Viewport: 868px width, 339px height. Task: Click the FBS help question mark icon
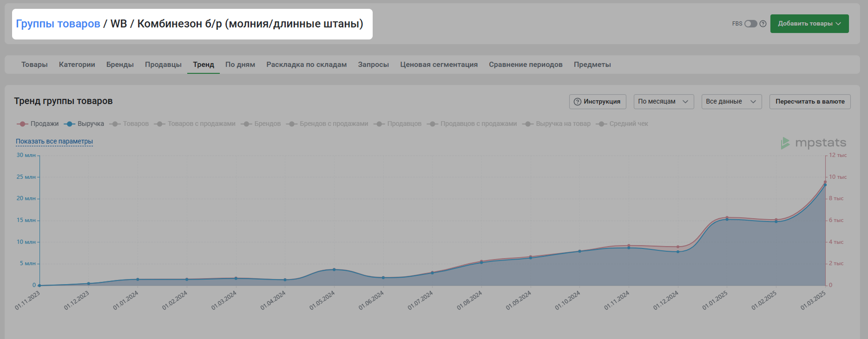763,24
